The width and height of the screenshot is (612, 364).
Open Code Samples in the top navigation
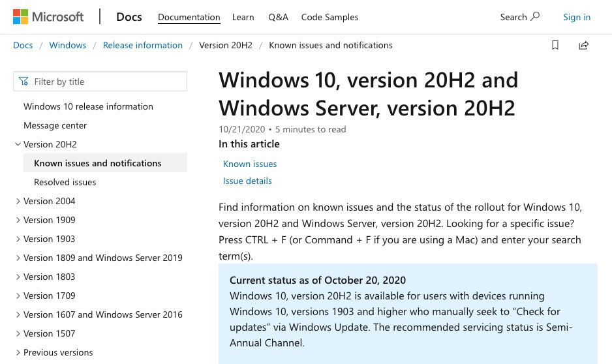tap(329, 17)
